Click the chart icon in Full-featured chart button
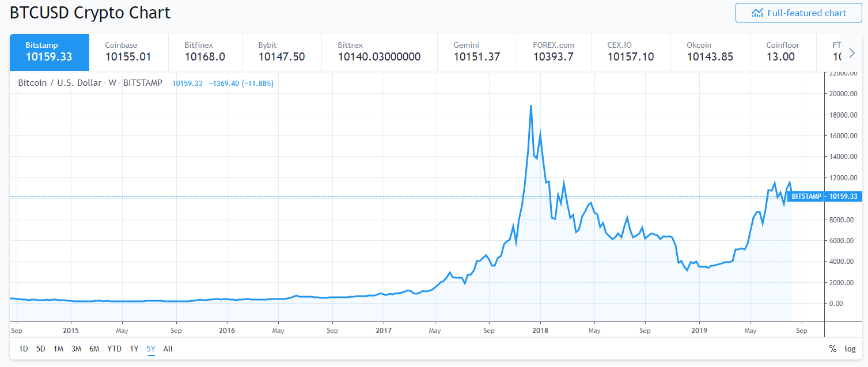 [x=757, y=13]
